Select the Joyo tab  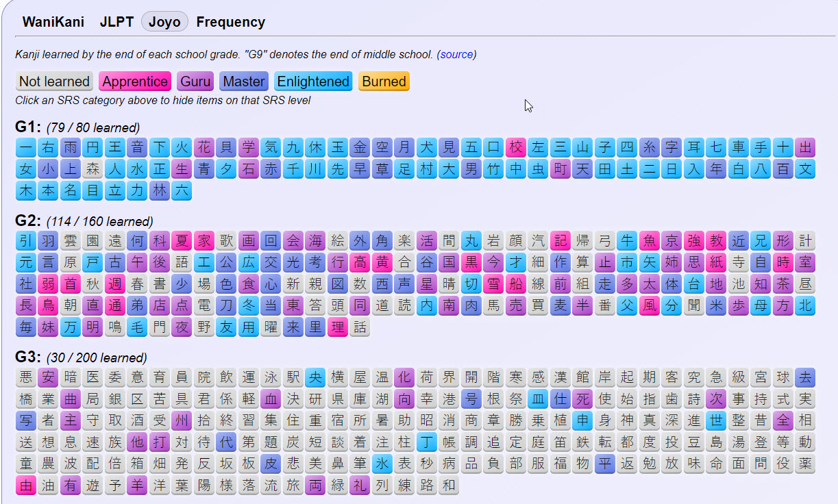tap(164, 22)
